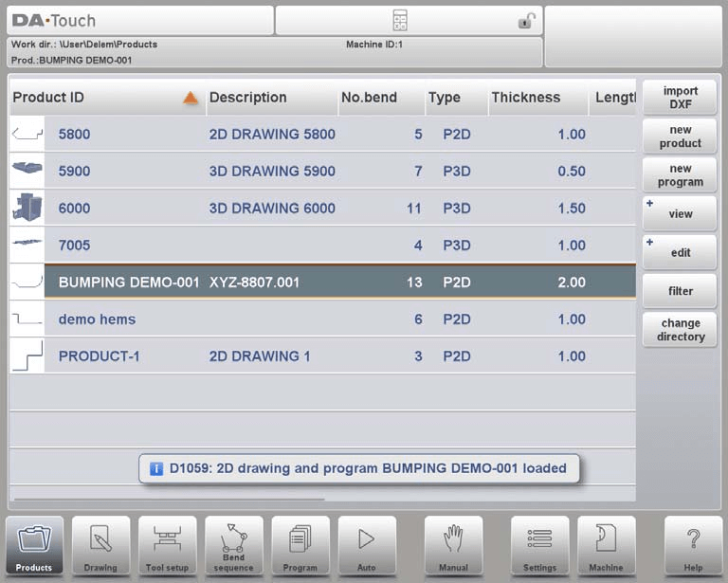Dismiss the D1059 loaded message
The height and width of the screenshot is (583, 728).
(359, 469)
